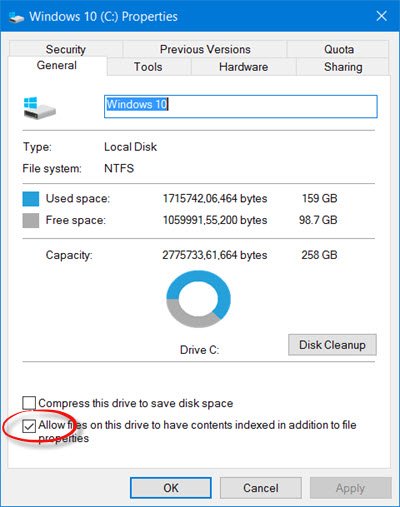Click the blue Used space color square
The height and width of the screenshot is (507, 400).
point(31,199)
